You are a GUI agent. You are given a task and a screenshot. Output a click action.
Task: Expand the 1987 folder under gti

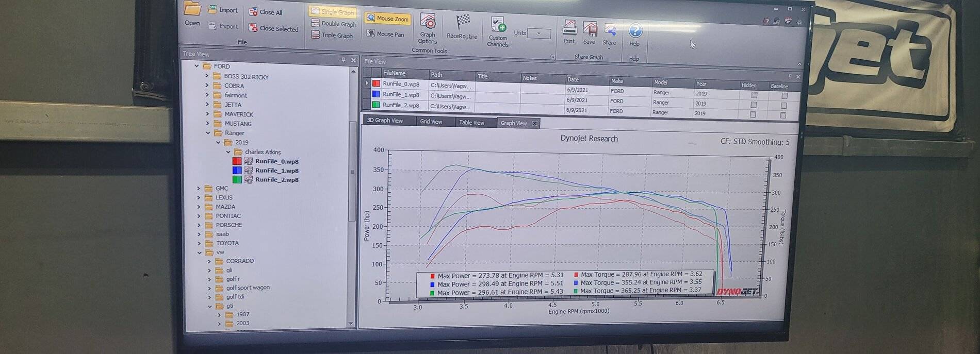pyautogui.click(x=219, y=314)
